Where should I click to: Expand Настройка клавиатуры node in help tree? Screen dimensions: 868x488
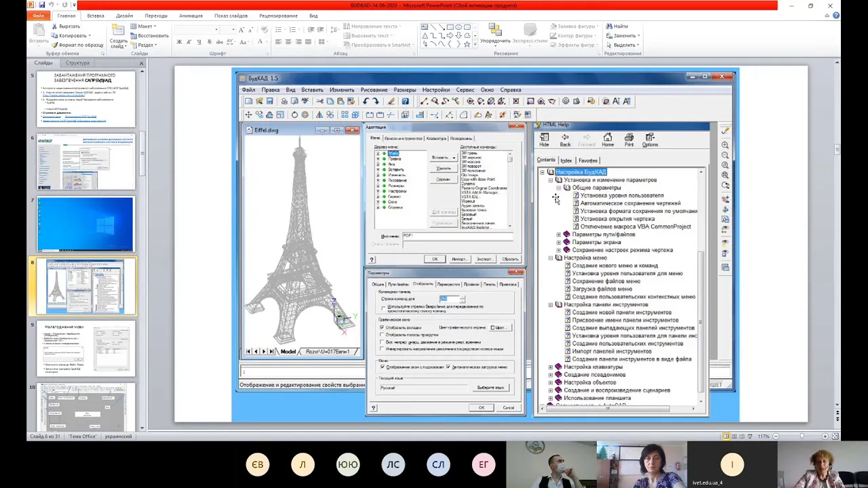point(551,367)
